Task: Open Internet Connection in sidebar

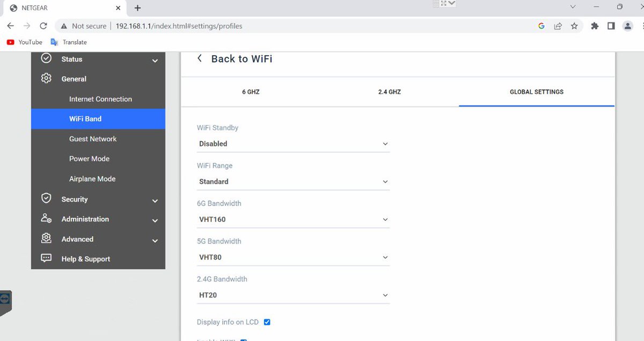Action: coord(100,99)
